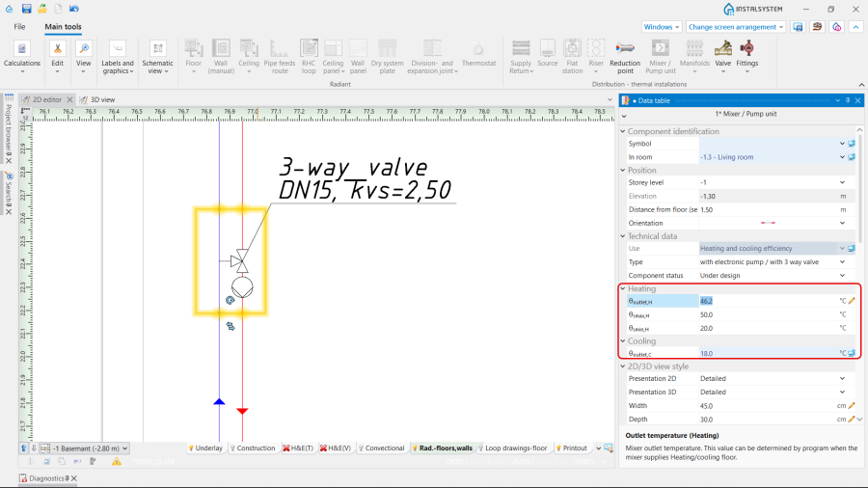The image size is (868, 488).
Task: Select the Valve tool
Action: [x=723, y=57]
